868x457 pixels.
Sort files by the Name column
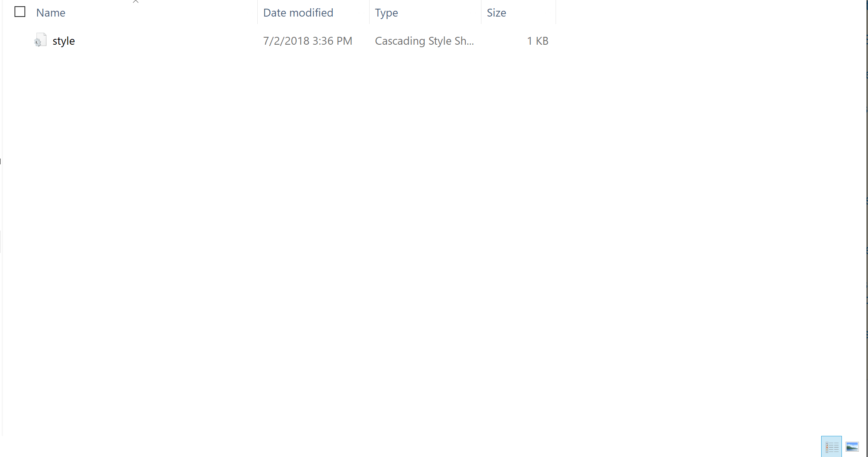tap(51, 13)
